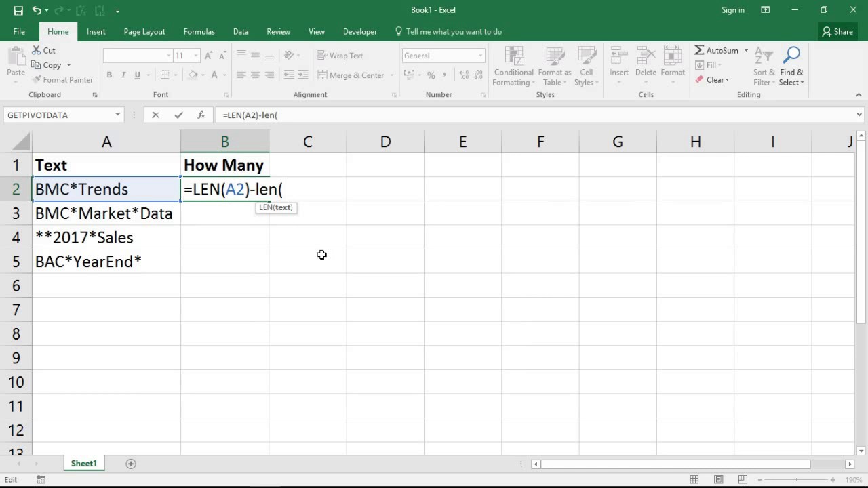Viewport: 868px width, 488px height.
Task: Open the Customize Quick Access Toolbar dropdown
Action: [x=118, y=10]
